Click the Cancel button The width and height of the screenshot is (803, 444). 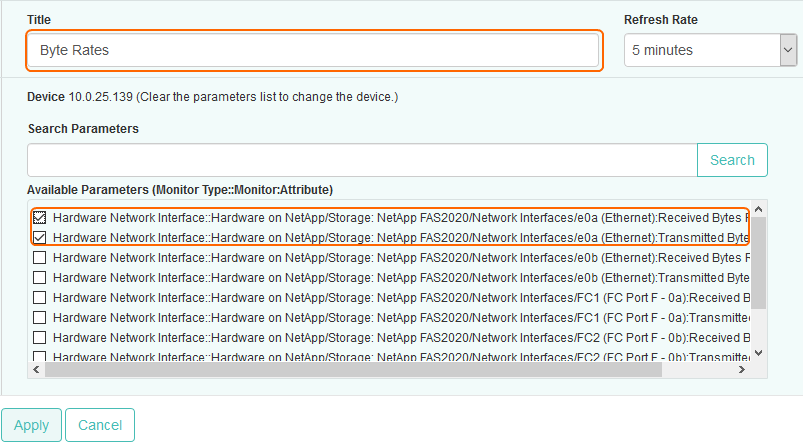(100, 425)
